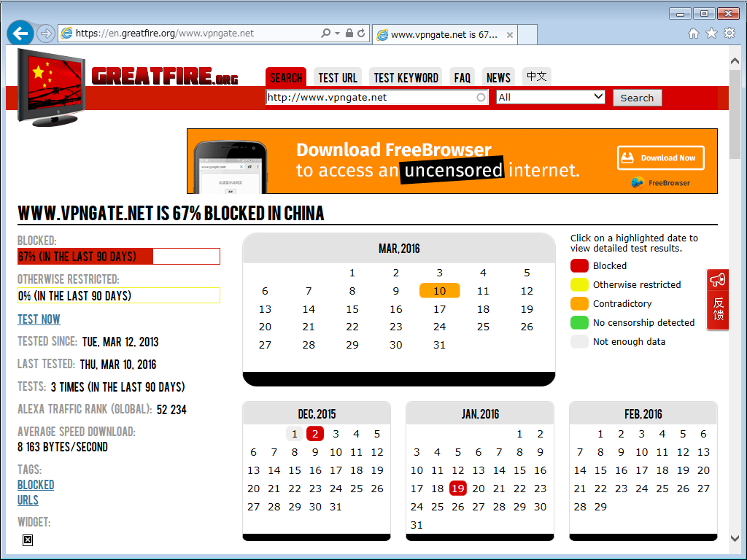Open a new blank tab
747x560 pixels.
527,34
